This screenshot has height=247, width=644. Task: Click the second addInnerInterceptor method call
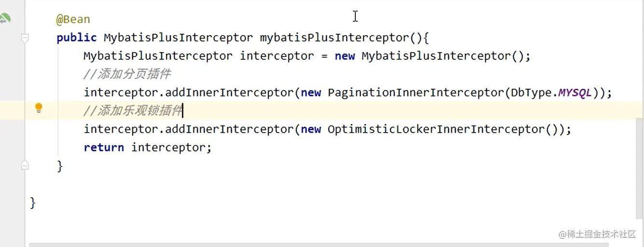point(229,129)
